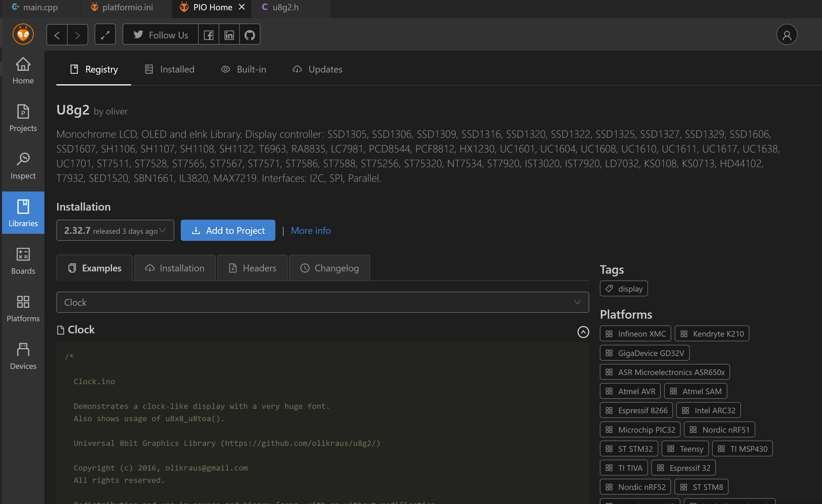Image resolution: width=822 pixels, height=504 pixels.
Task: Select Libraries in the sidebar
Action: coord(23,213)
